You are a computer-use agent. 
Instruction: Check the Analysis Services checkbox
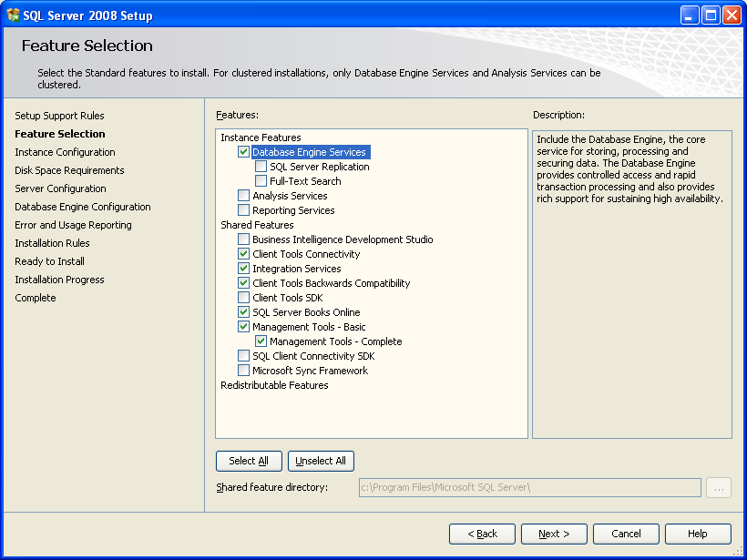(243, 195)
